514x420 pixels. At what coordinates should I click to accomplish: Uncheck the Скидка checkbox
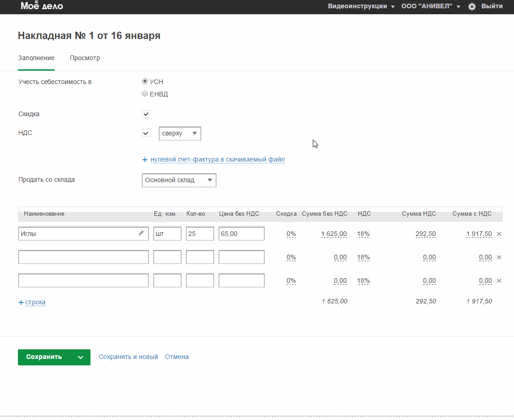coord(146,114)
